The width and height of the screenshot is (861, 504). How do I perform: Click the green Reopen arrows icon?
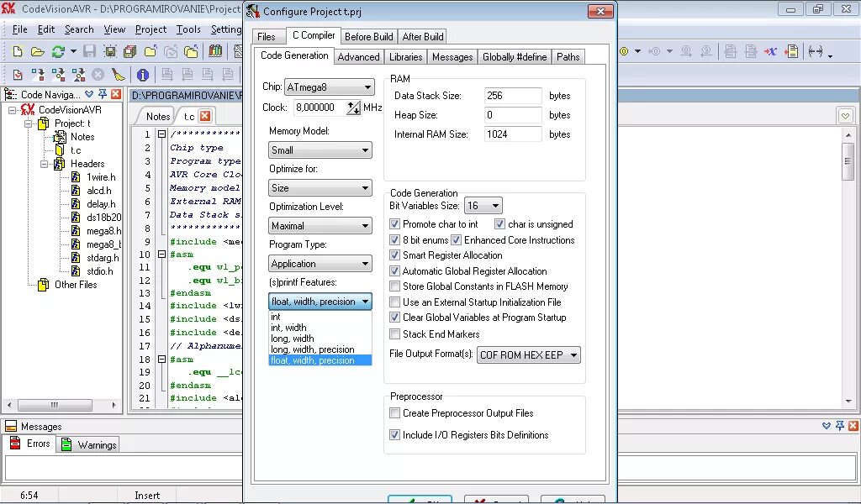click(x=58, y=51)
